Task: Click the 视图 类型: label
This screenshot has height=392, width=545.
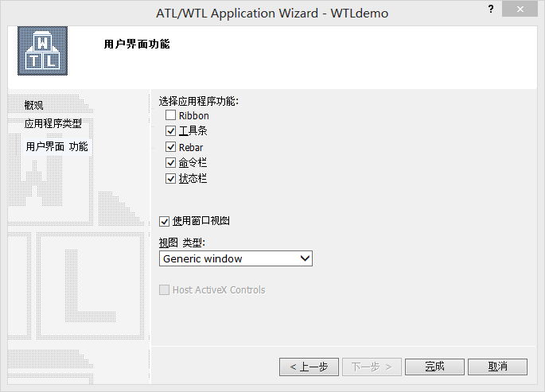Action: coord(182,243)
